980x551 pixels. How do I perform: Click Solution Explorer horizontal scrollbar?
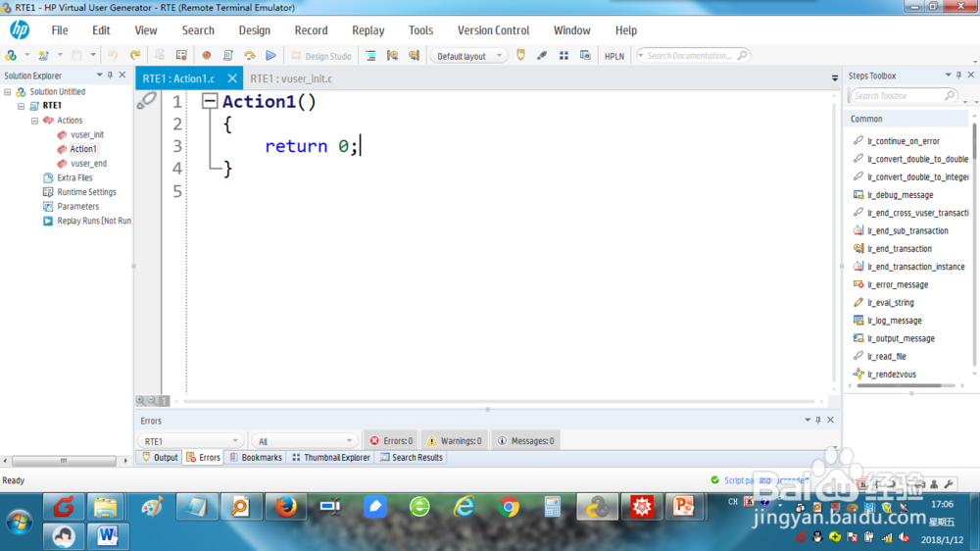point(64,461)
